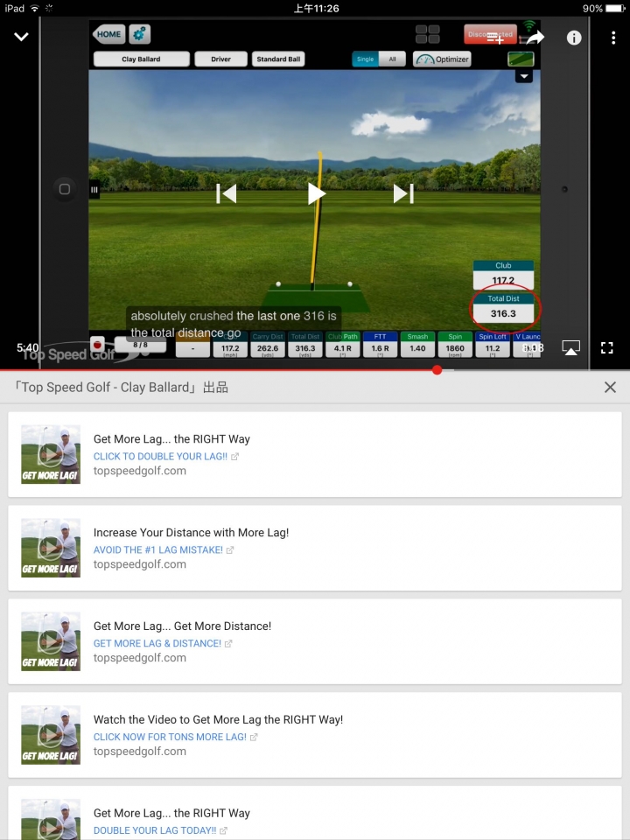Tap the add to playlist icon
The height and width of the screenshot is (840, 630).
point(494,38)
